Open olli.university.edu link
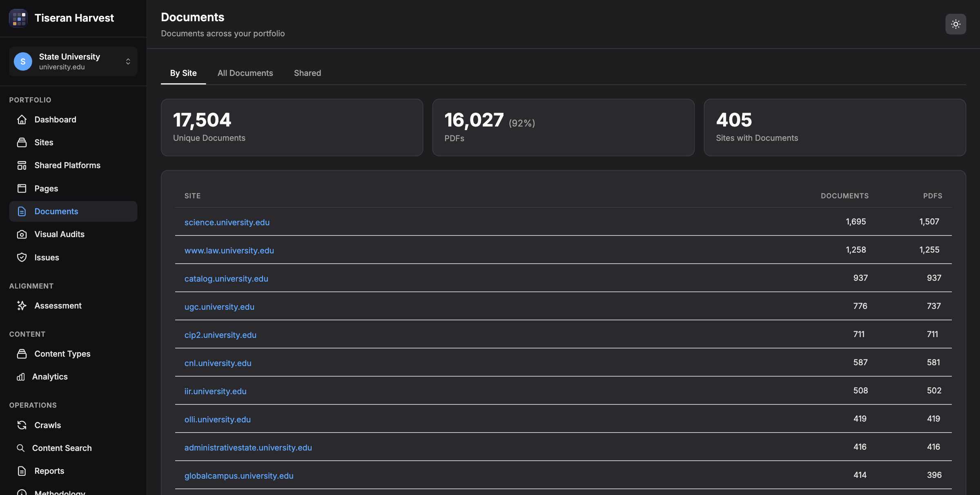 (x=217, y=420)
